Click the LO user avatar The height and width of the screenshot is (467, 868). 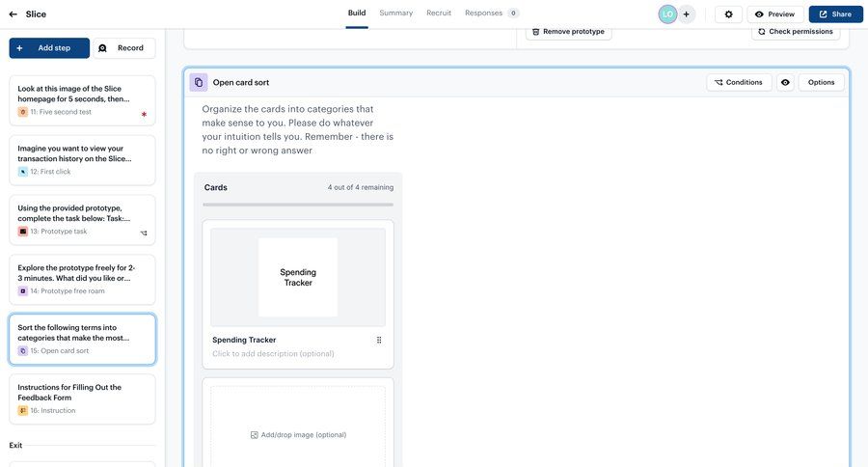pos(667,14)
